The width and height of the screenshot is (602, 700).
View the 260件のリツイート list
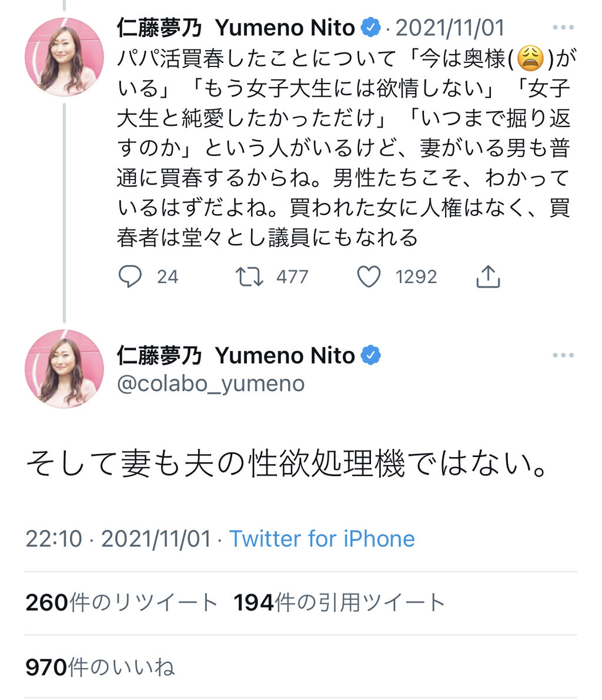[122, 603]
